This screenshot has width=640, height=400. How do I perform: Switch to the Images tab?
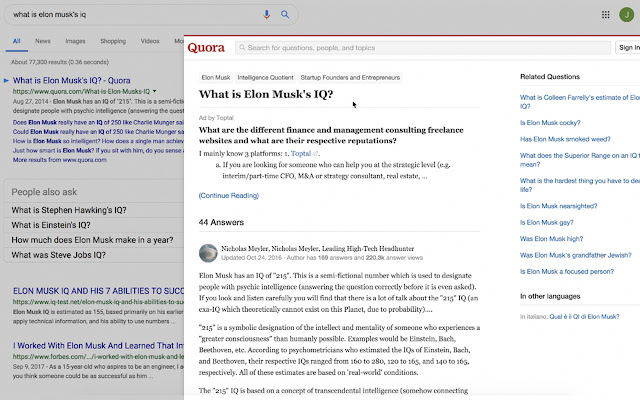[x=75, y=41]
